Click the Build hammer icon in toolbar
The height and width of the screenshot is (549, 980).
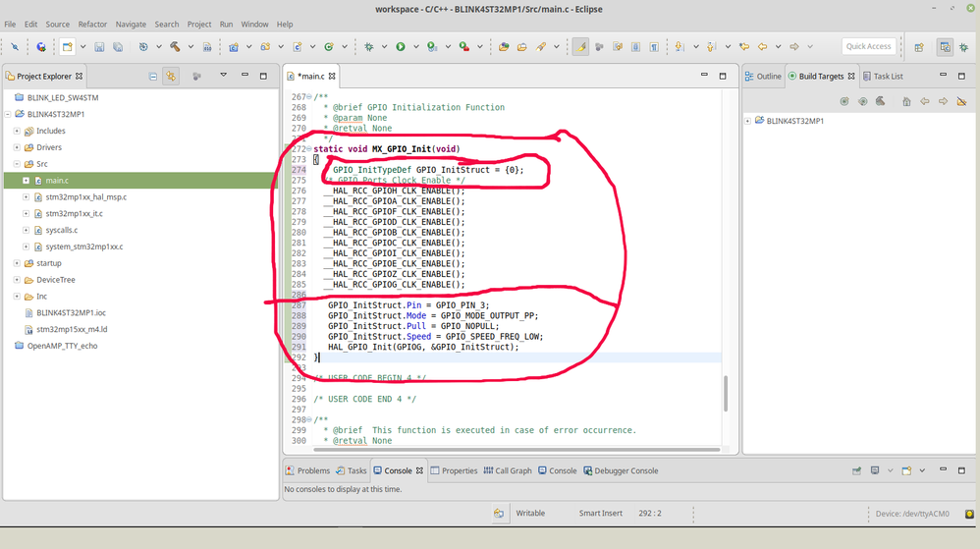175,47
